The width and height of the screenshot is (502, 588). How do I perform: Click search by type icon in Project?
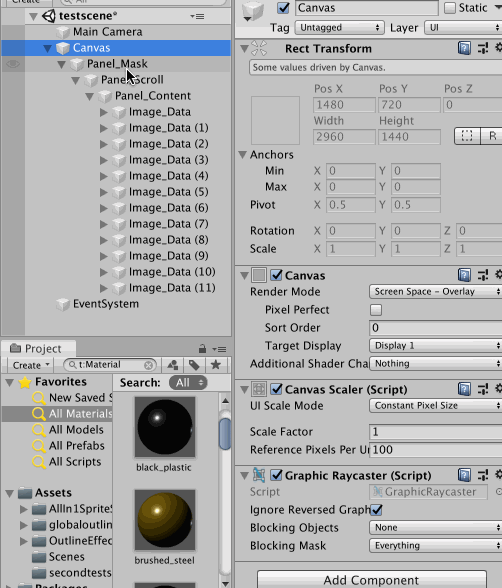point(172,365)
